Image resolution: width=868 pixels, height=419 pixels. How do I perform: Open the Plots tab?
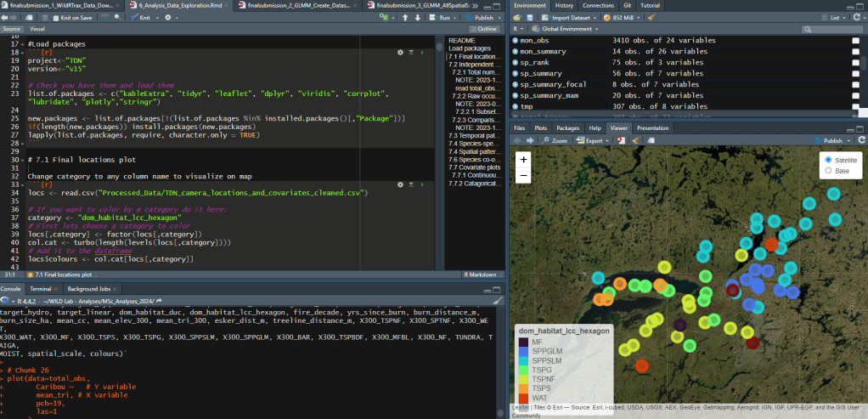[540, 127]
